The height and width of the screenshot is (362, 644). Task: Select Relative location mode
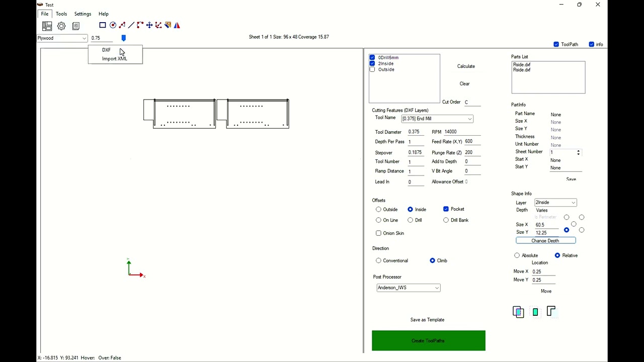(557, 255)
